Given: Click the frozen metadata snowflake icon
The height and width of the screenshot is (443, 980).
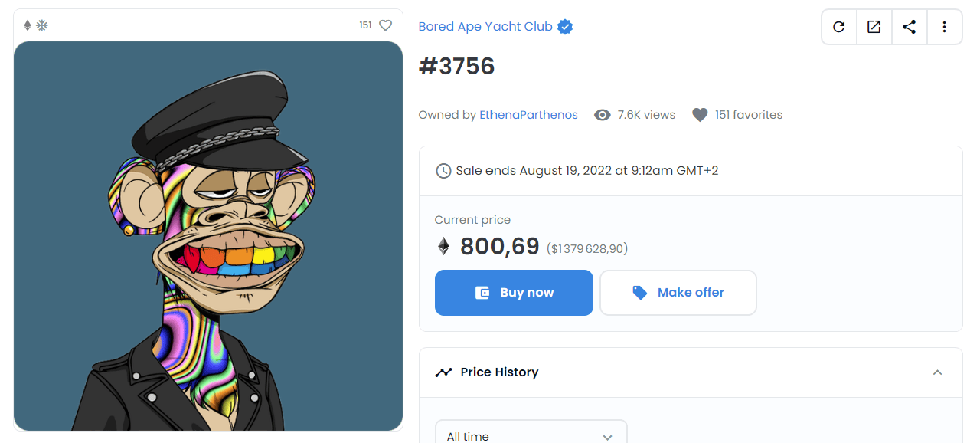Looking at the screenshot, I should [42, 25].
